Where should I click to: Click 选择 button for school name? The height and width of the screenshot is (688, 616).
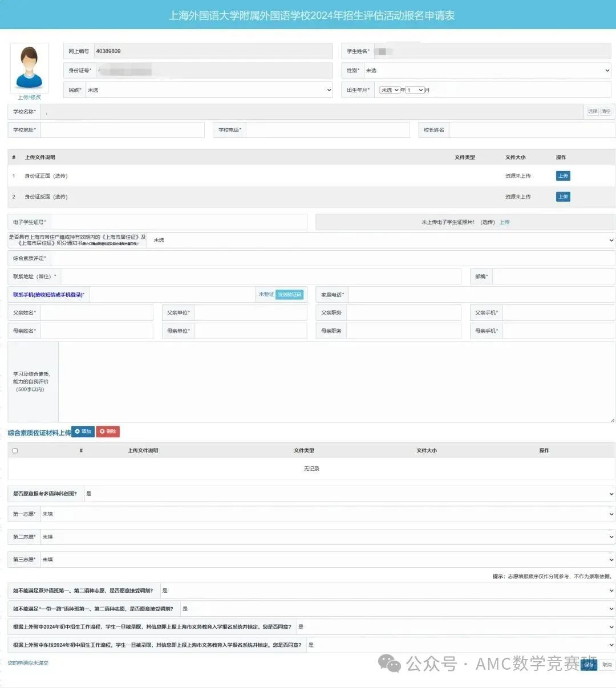(593, 112)
